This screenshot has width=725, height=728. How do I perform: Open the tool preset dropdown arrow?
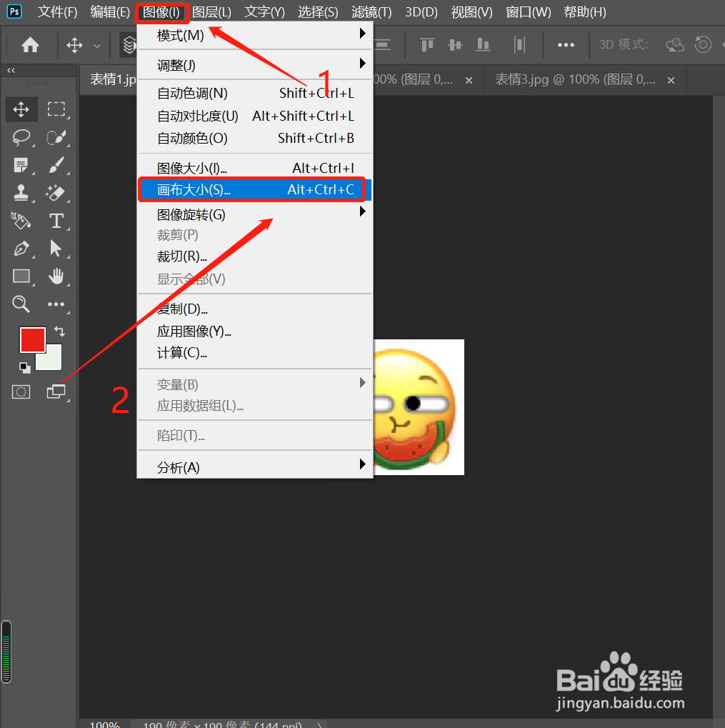point(97,46)
